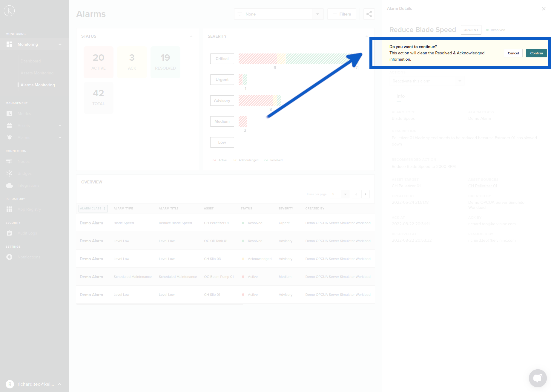Click the Alarms bell icon
The height and width of the screenshot is (392, 551).
click(9, 138)
